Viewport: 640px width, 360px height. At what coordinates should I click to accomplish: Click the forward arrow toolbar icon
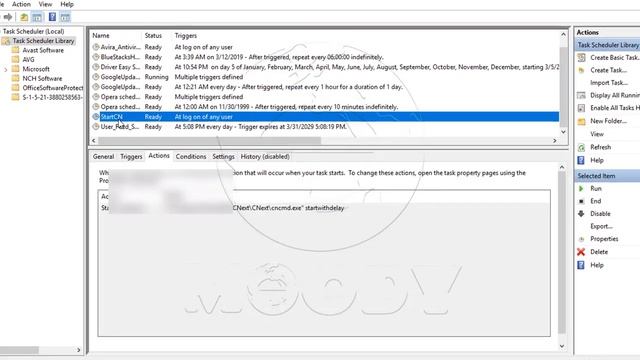[8, 17]
